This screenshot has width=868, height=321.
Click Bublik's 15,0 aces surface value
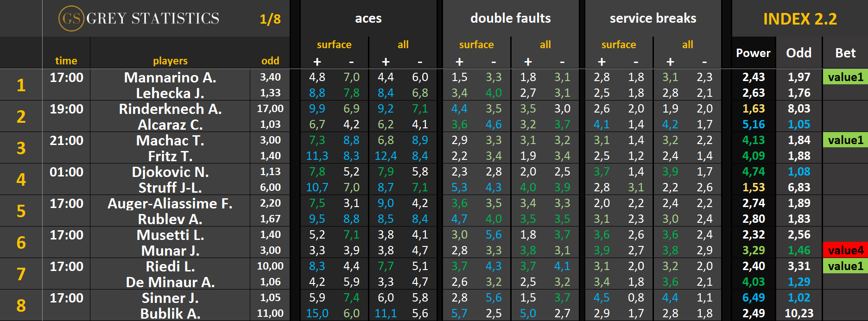[x=317, y=313]
